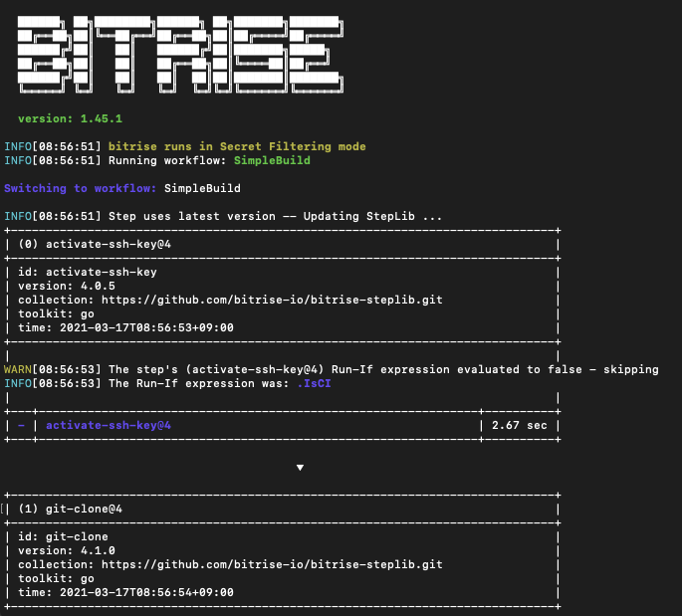
Task: Click the BITRISE ASCII art logo
Action: tap(180, 55)
